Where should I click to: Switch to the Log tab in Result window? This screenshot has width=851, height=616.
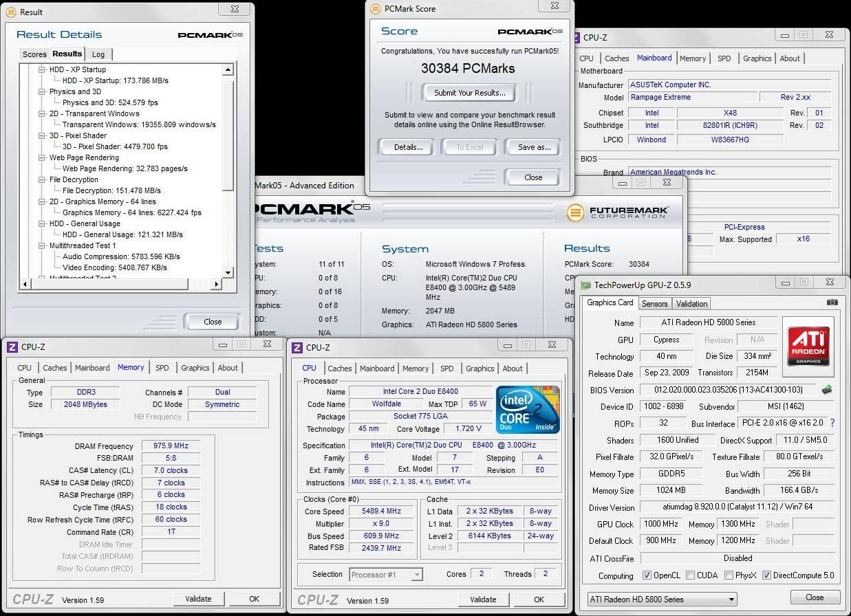(x=98, y=54)
